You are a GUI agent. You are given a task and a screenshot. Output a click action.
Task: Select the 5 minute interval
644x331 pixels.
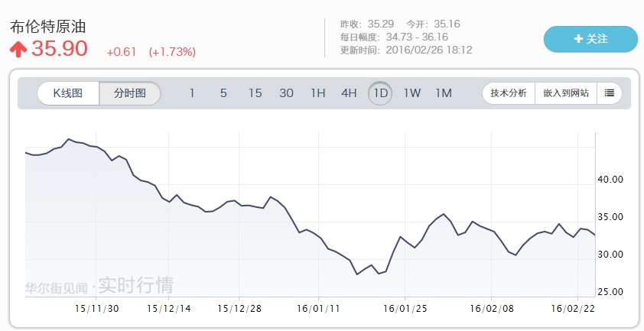pyautogui.click(x=223, y=93)
